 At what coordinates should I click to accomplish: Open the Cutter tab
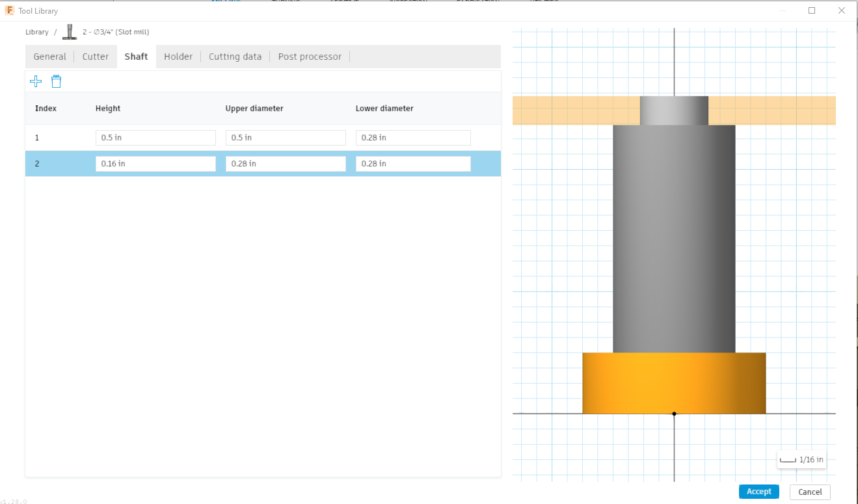coord(95,56)
